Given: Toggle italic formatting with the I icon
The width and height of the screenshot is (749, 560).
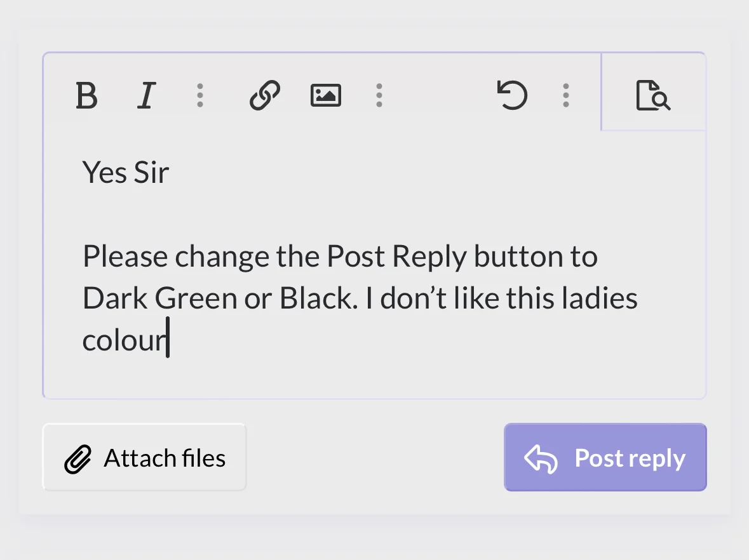Looking at the screenshot, I should (146, 95).
